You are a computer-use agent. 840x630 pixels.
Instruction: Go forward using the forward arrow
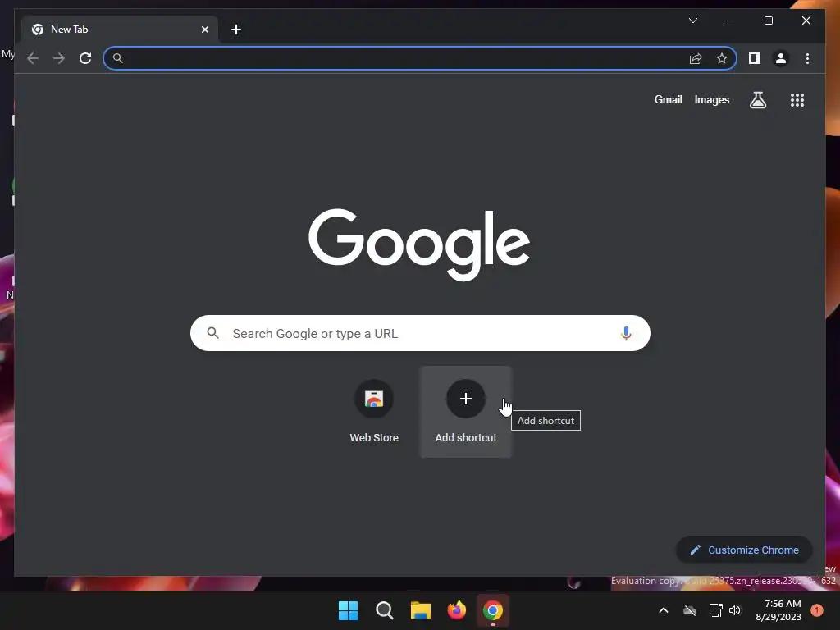(59, 58)
